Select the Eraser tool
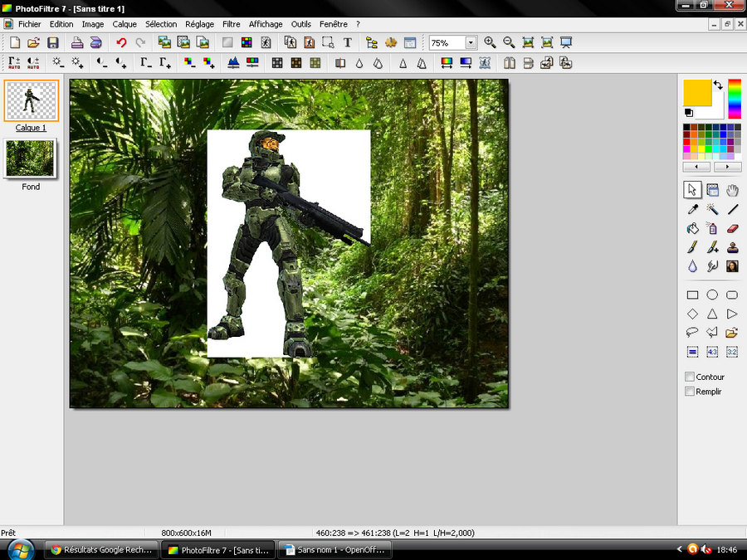 732,229
